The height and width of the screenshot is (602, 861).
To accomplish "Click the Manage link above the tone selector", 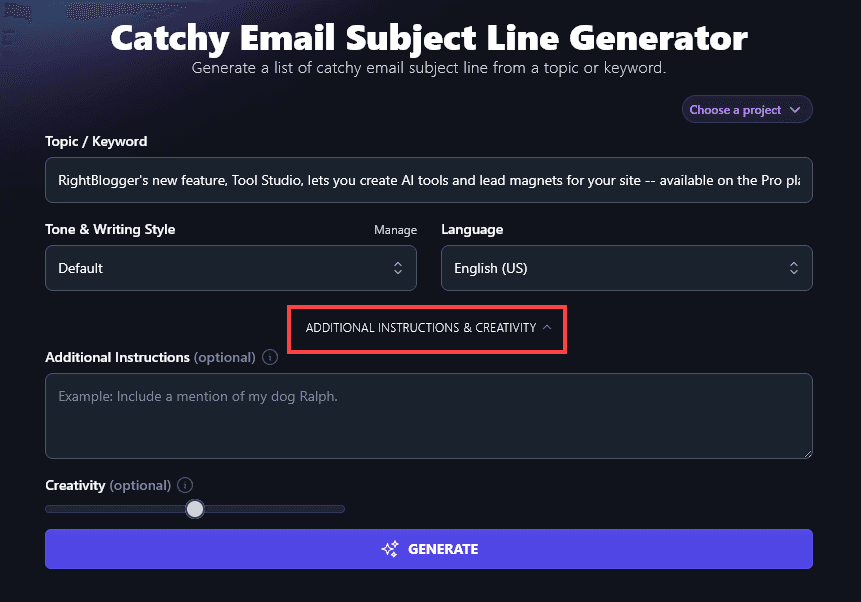I will pos(395,229).
